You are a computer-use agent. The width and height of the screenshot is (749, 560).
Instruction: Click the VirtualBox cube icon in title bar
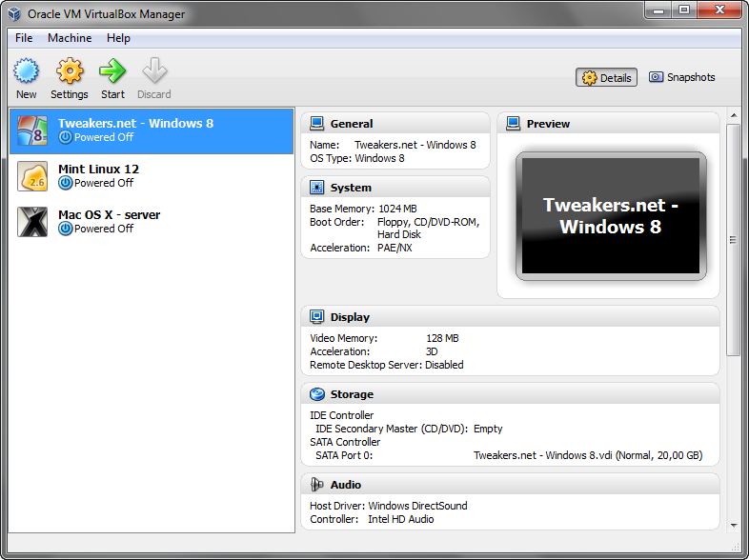(x=14, y=13)
